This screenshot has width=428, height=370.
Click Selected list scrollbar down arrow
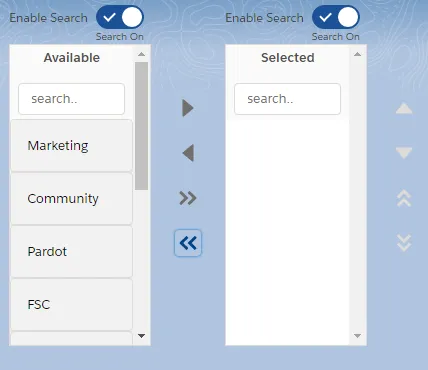[x=357, y=336]
